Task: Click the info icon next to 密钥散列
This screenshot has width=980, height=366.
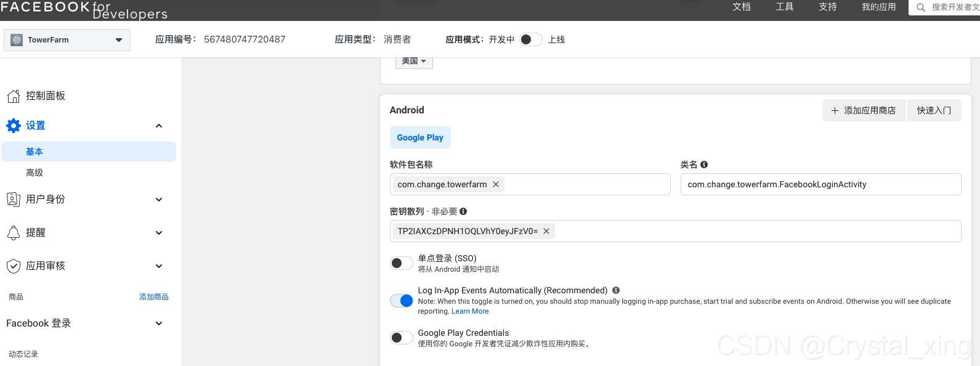Action: (463, 211)
